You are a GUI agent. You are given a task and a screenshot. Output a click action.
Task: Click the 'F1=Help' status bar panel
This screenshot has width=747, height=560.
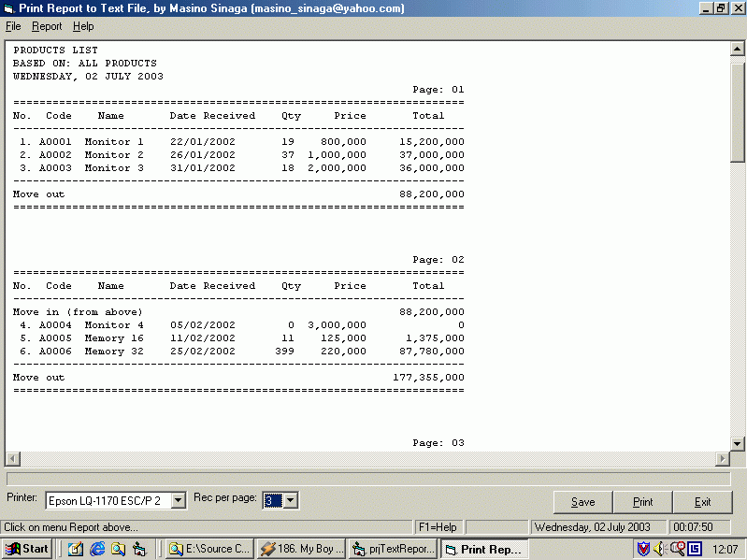pyautogui.click(x=438, y=527)
